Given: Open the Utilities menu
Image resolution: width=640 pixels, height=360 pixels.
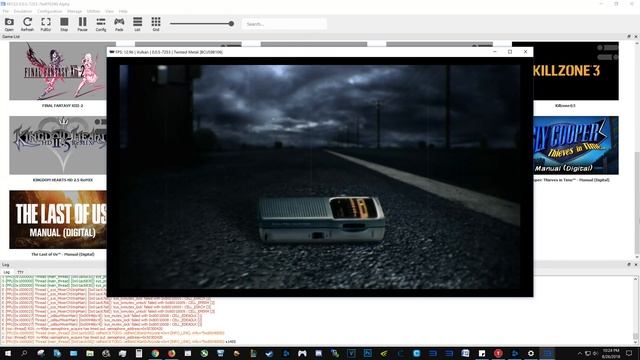Looking at the screenshot, I should [x=93, y=11].
